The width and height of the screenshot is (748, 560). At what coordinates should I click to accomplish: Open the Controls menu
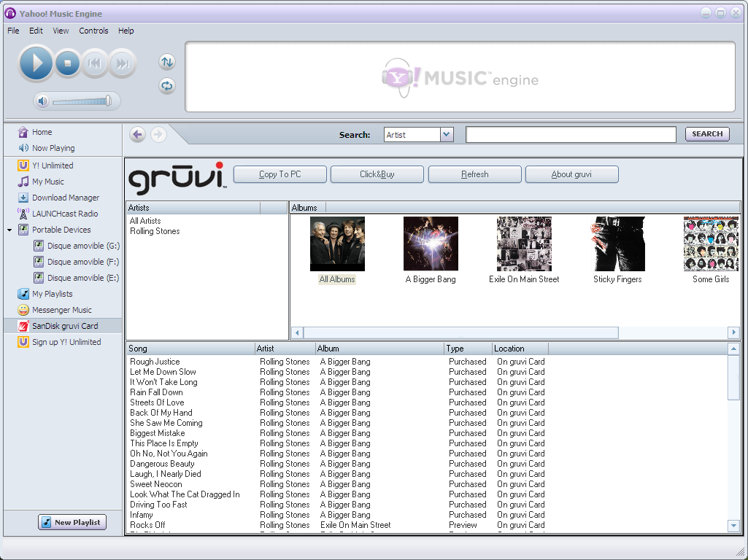coord(93,31)
